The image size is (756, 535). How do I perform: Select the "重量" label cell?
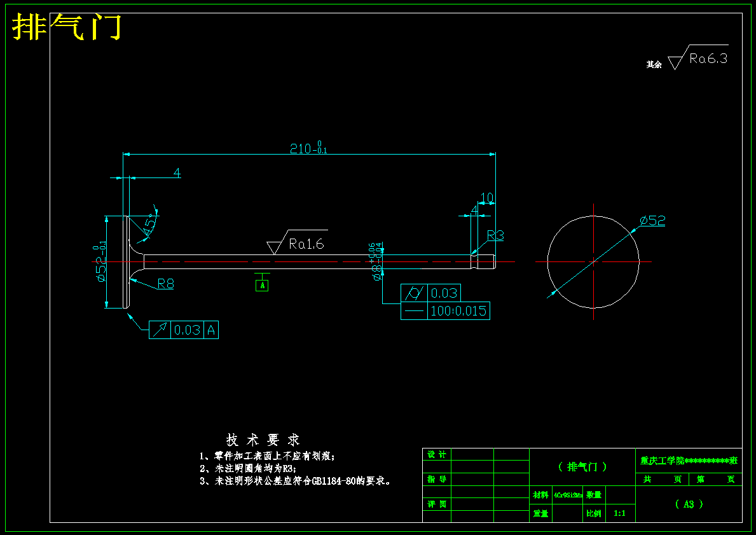coord(540,513)
